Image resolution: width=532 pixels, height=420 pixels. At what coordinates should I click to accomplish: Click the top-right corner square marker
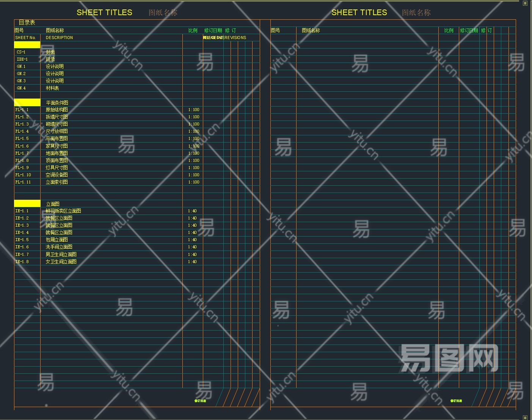click(x=525, y=3)
